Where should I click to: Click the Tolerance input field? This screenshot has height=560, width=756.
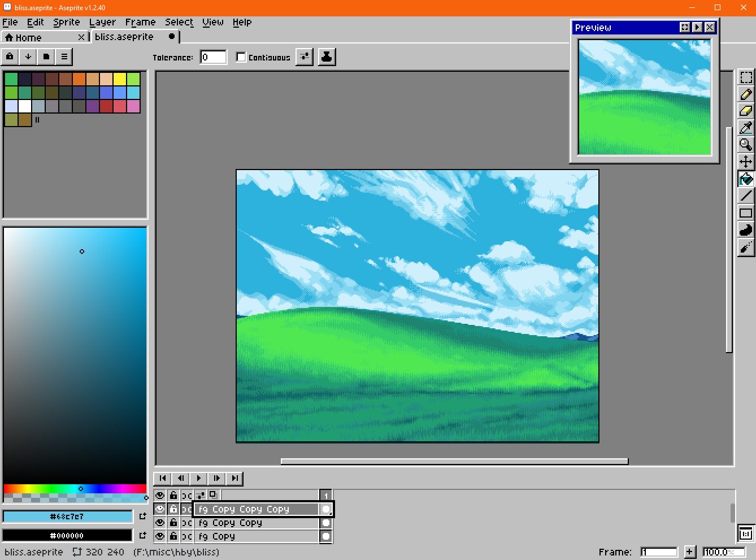[x=214, y=57]
